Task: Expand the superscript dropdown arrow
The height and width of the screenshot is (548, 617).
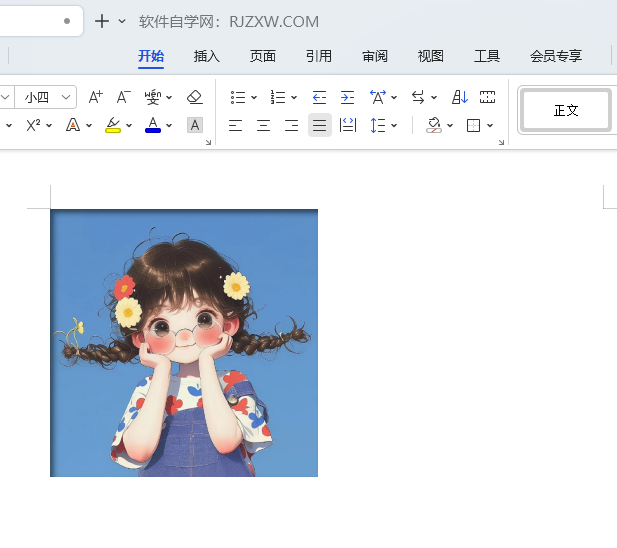Action: coord(49,125)
